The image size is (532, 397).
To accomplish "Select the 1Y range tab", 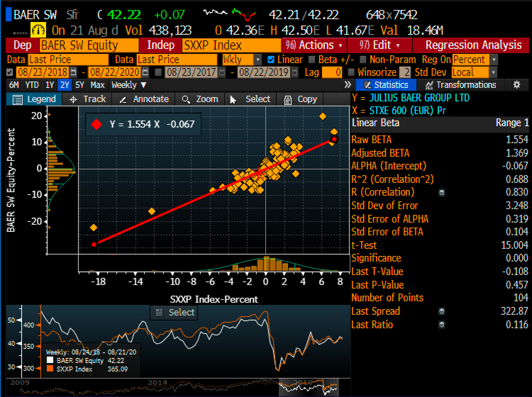I will pyautogui.click(x=50, y=85).
